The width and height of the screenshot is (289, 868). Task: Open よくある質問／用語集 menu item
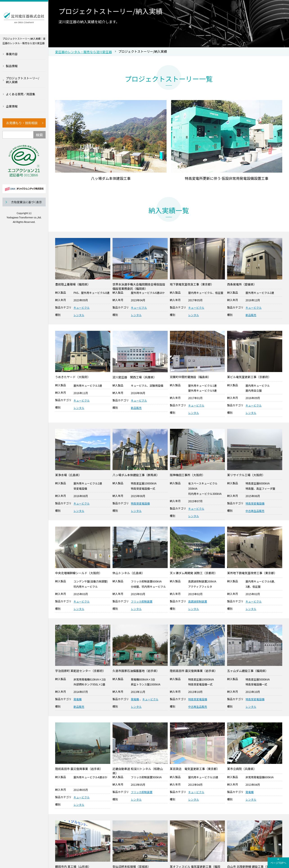[24, 94]
